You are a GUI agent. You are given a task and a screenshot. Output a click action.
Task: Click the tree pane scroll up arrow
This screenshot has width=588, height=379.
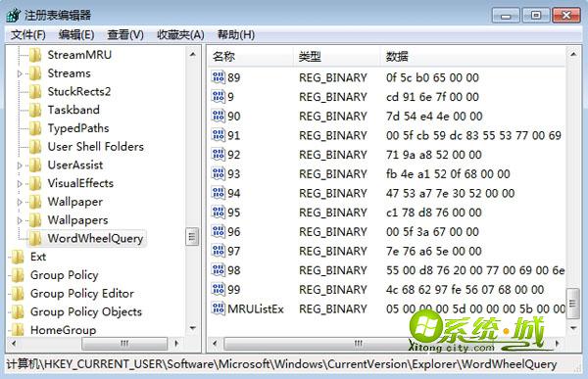[192, 55]
